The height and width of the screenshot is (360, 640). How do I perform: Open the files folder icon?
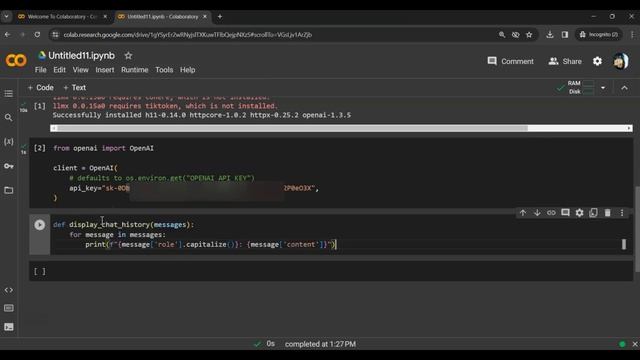coord(9,190)
